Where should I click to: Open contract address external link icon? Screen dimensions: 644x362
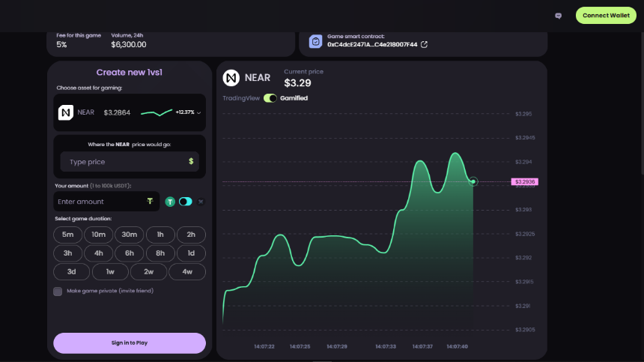(x=425, y=44)
